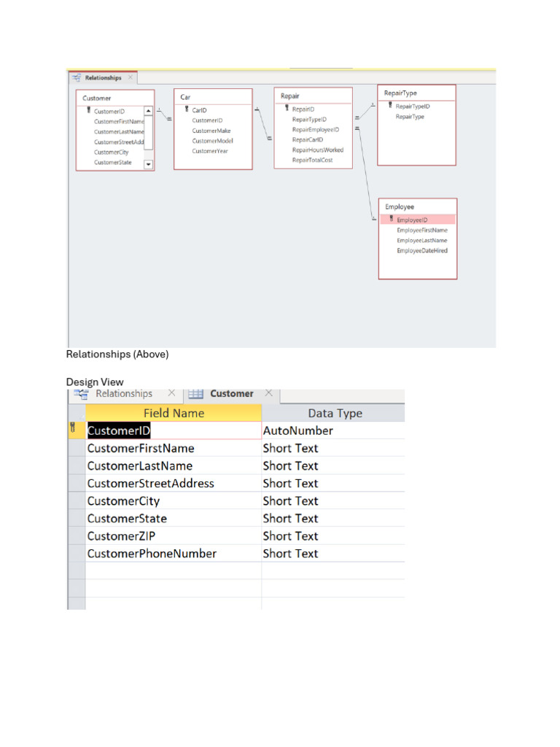
Task: Select EmployeeLastName field in Employee table
Action: 422,241
